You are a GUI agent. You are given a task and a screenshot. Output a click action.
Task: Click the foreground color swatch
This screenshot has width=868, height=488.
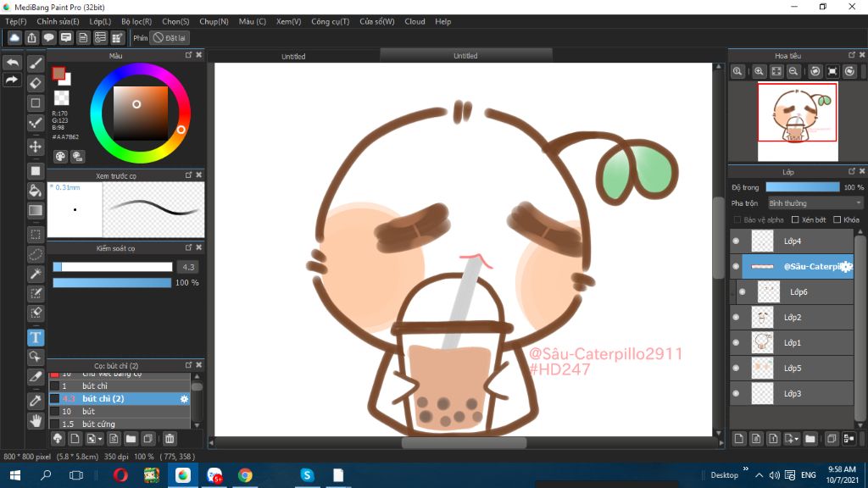click(x=58, y=73)
